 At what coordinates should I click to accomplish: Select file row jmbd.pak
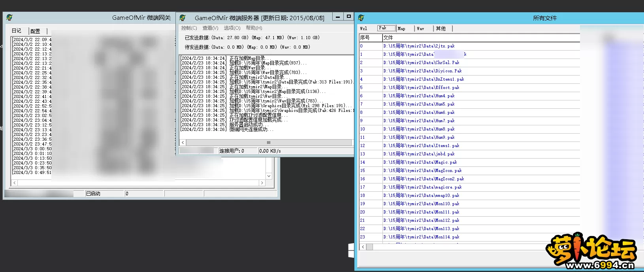[469, 154]
